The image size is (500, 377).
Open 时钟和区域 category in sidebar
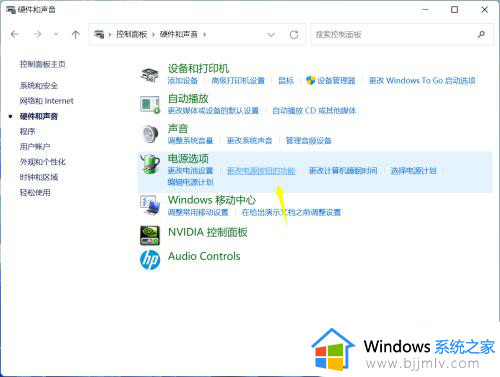[x=39, y=177]
